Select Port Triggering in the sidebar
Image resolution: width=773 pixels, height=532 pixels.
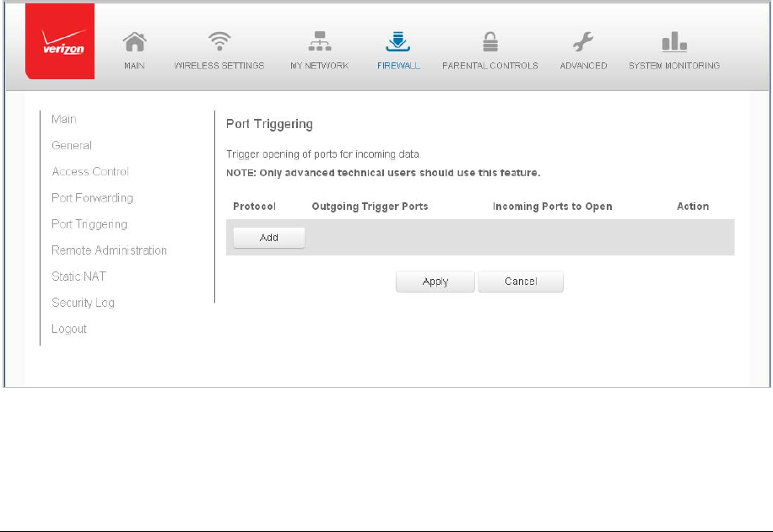tap(89, 224)
